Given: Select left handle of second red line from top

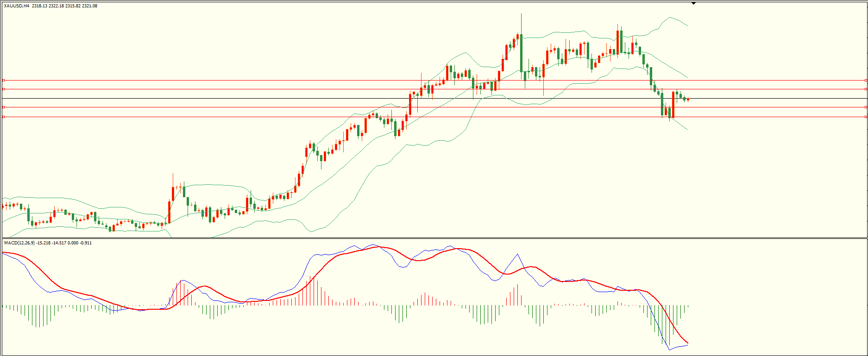Looking at the screenshot, I should click(x=4, y=89).
